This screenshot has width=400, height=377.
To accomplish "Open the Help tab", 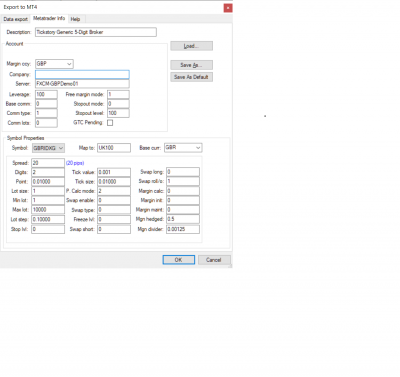I will click(75, 19).
